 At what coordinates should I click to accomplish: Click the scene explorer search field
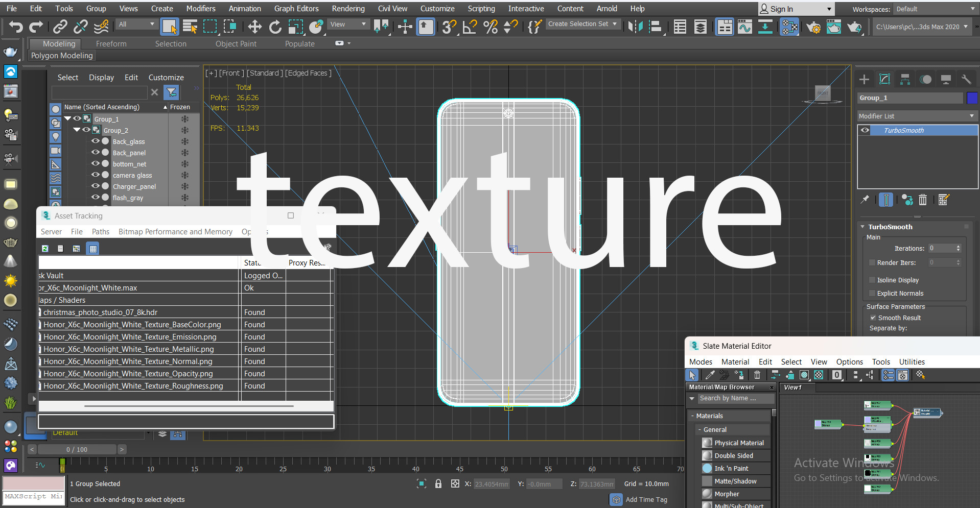pos(100,92)
